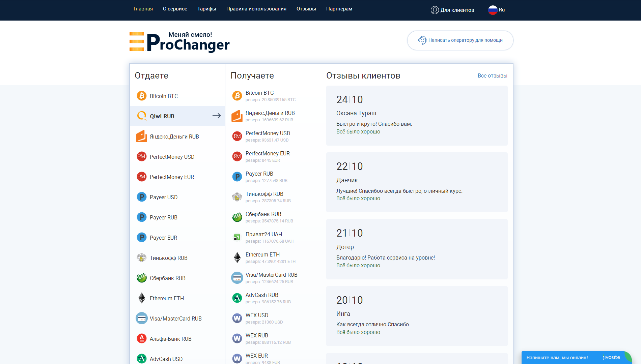Image resolution: width=641 pixels, height=364 pixels.
Task: Click Написать оператору для помощи button
Action: (x=460, y=40)
